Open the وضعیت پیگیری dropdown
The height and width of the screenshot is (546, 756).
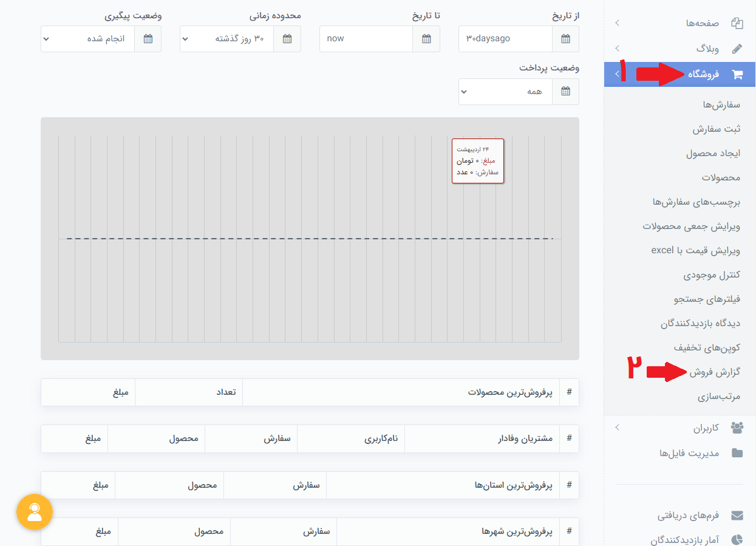[x=87, y=39]
